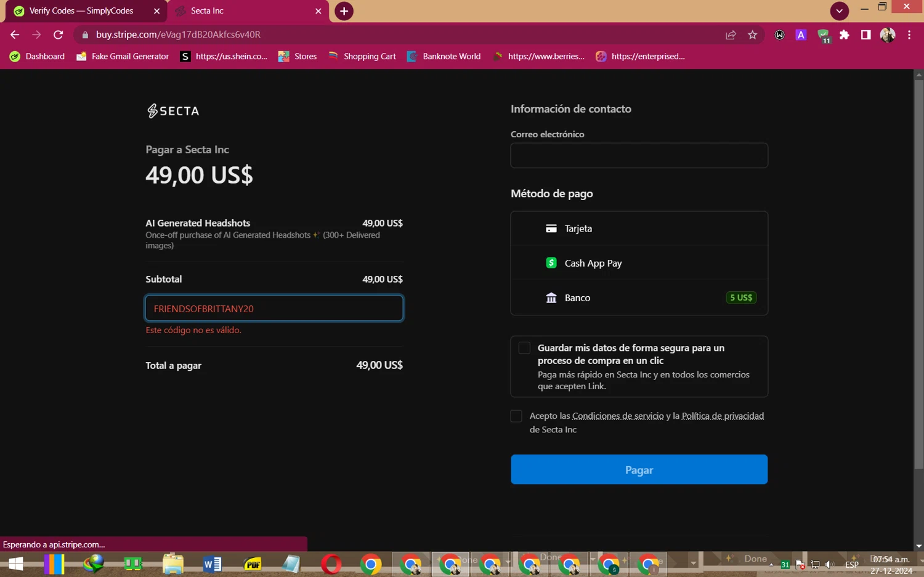Open the Chrome profile avatar
The height and width of the screenshot is (577, 924).
click(x=888, y=35)
